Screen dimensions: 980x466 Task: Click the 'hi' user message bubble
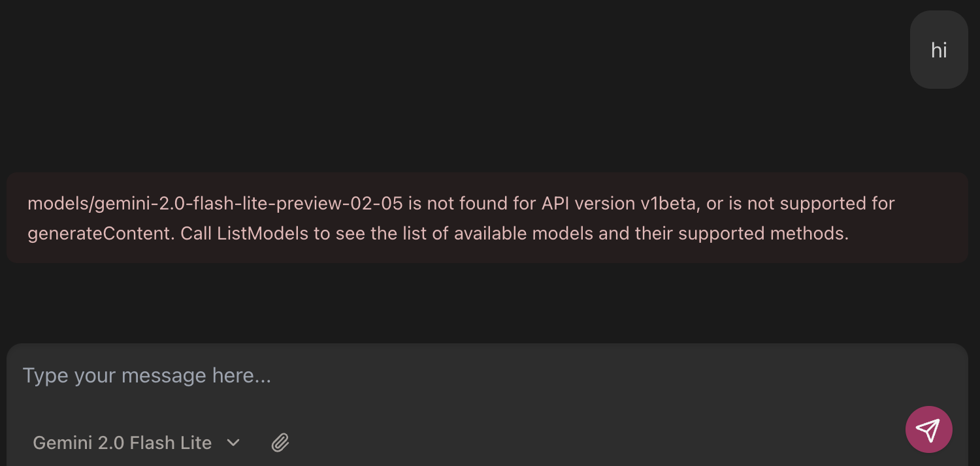[x=939, y=51]
